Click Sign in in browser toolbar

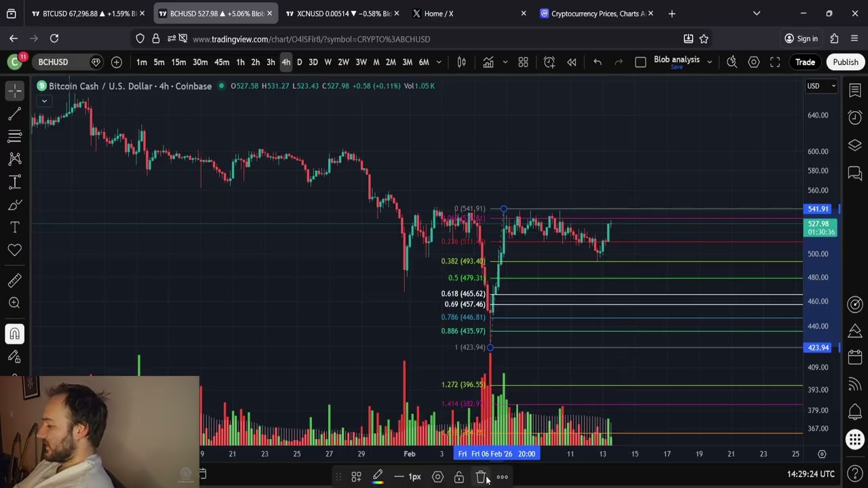pos(801,39)
